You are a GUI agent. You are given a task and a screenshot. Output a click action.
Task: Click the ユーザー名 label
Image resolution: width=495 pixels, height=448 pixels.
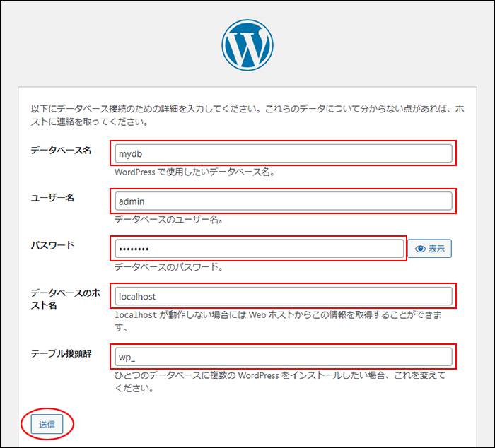(x=52, y=198)
